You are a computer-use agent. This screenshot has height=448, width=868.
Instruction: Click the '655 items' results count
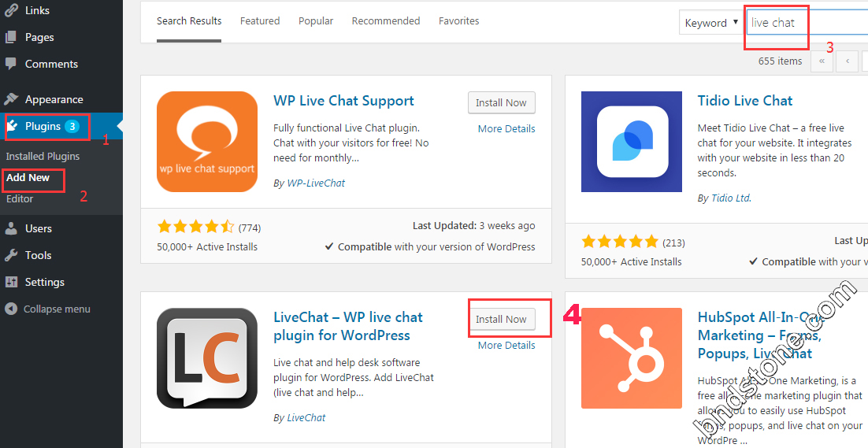(780, 61)
